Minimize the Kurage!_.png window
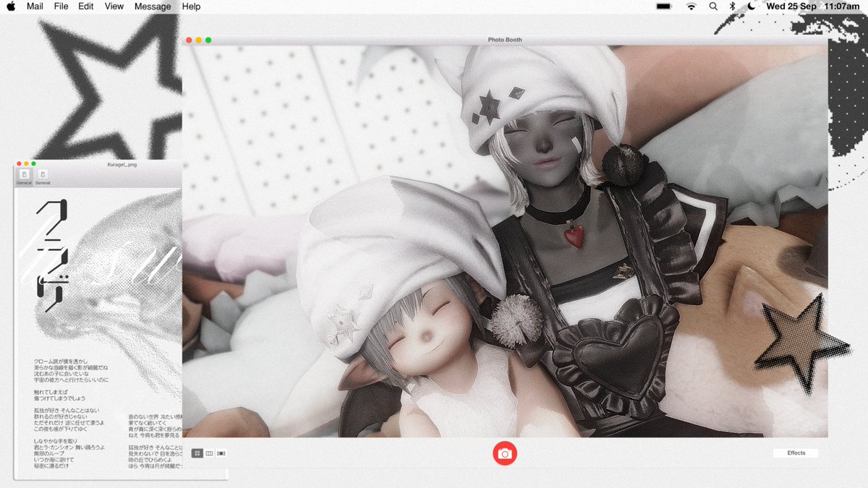The image size is (868, 488). click(x=26, y=164)
